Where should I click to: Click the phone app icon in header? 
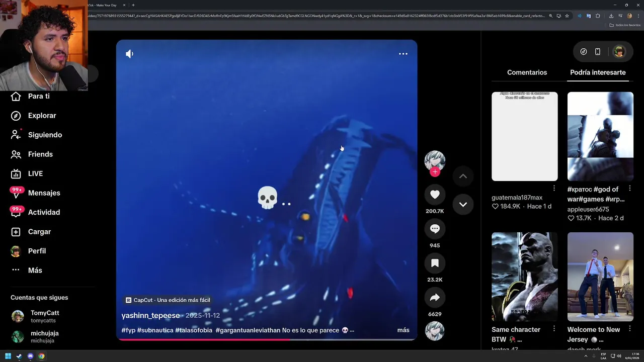[x=598, y=51]
